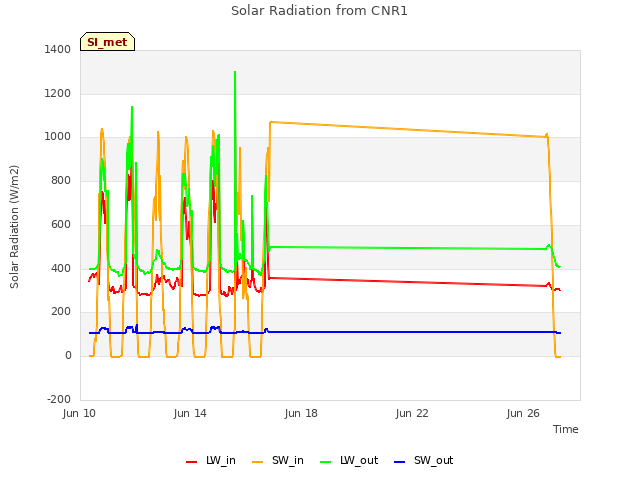Click the 800 y-axis tick label
Image resolution: width=640 pixels, height=480 pixels.
61,180
